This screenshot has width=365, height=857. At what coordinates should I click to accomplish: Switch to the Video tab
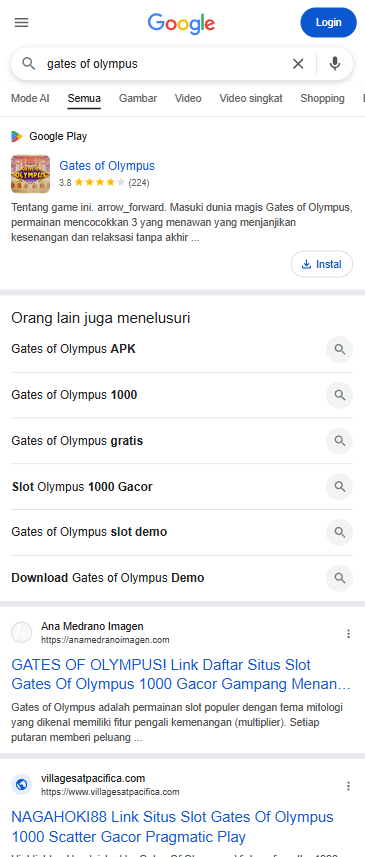[x=188, y=98]
